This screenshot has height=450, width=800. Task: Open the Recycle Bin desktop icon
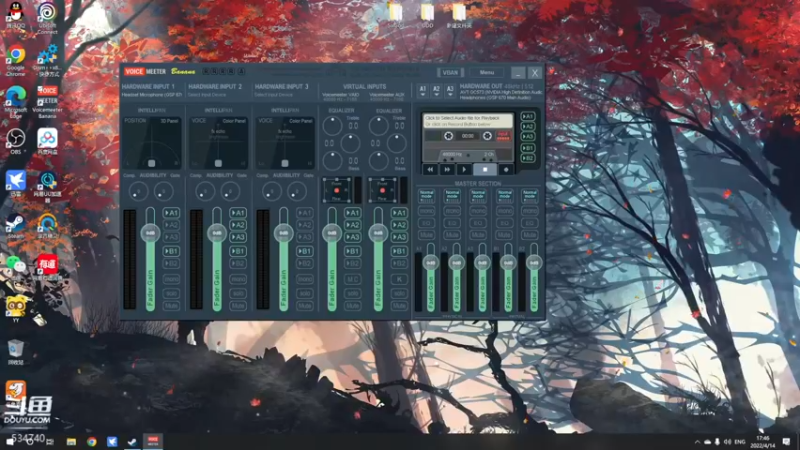[16, 352]
